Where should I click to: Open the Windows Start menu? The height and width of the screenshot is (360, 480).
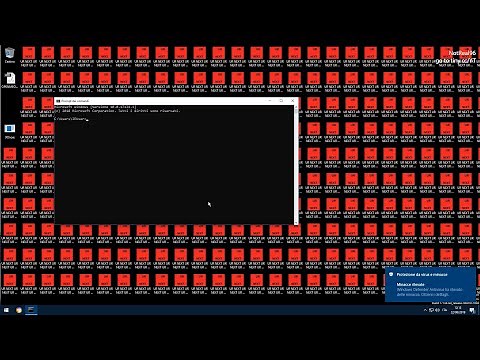click(x=6, y=310)
